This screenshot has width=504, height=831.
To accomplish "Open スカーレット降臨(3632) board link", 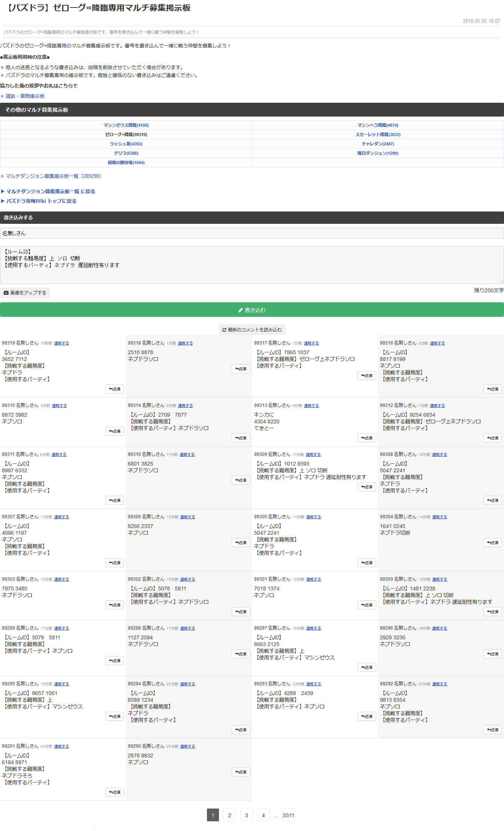I will coord(378,135).
